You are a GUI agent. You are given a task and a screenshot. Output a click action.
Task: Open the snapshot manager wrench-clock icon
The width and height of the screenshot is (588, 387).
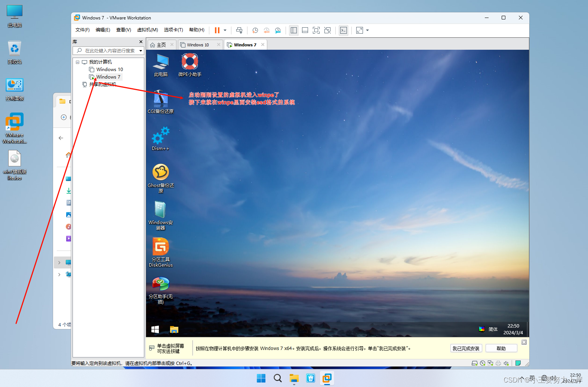[x=278, y=30]
